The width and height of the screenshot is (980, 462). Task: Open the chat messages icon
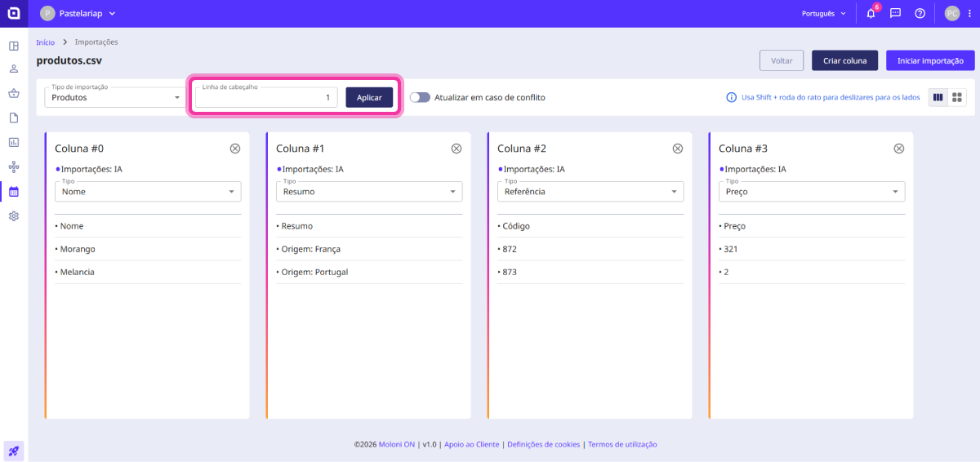[x=895, y=13]
